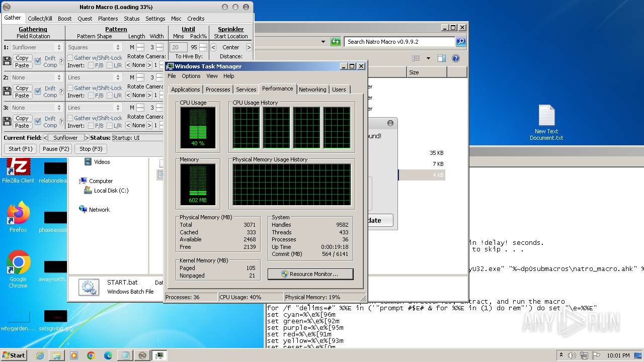
Task: Open File Explorer taskbar button
Action: pyautogui.click(x=57, y=355)
